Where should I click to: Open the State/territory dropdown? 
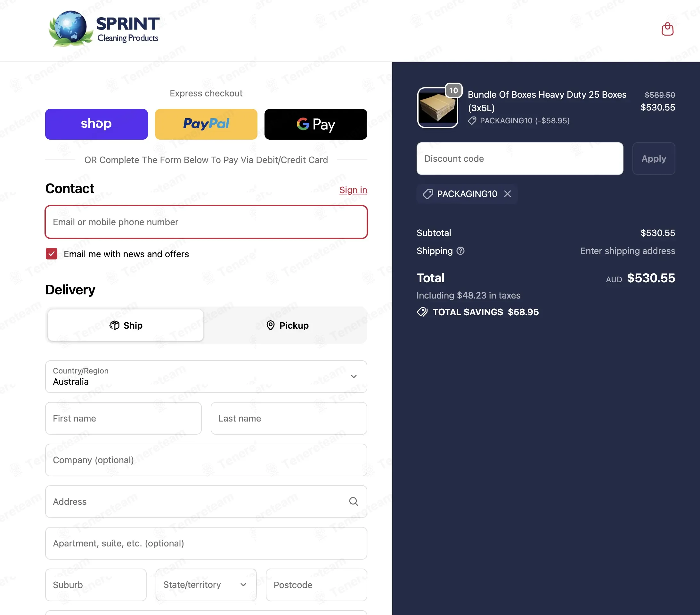(x=206, y=585)
